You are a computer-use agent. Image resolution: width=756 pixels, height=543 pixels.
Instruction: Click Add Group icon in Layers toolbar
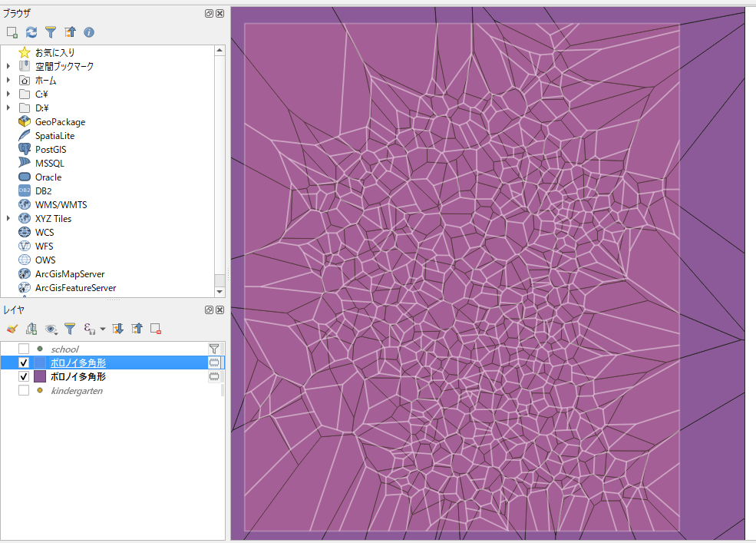click(31, 329)
